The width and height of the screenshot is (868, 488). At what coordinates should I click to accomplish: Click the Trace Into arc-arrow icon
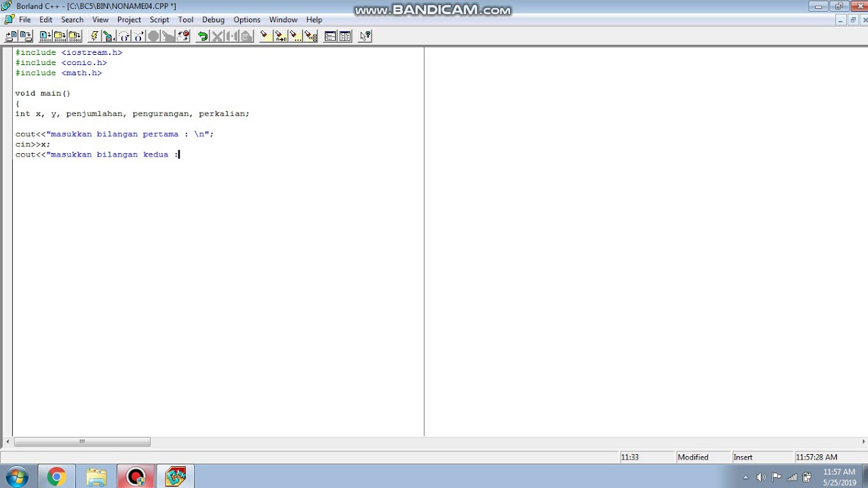138,36
